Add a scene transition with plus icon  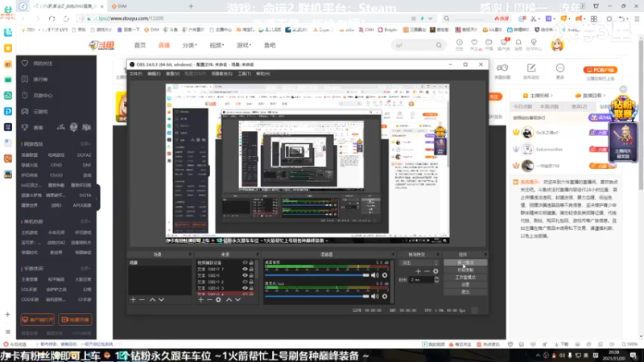pyautogui.click(x=418, y=271)
